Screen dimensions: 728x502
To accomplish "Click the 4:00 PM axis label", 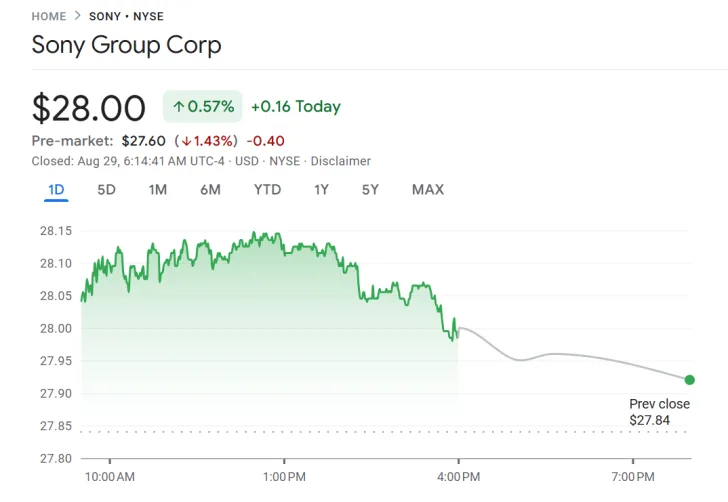I will pos(458,476).
